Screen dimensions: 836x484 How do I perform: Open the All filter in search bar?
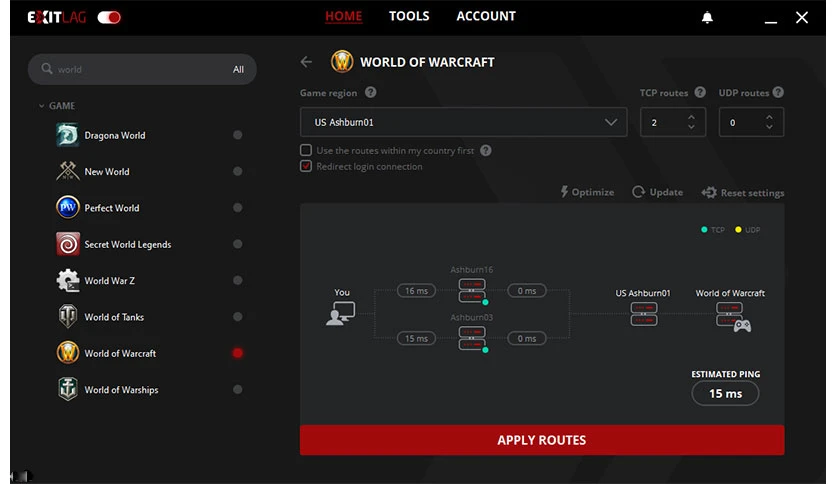coord(238,69)
